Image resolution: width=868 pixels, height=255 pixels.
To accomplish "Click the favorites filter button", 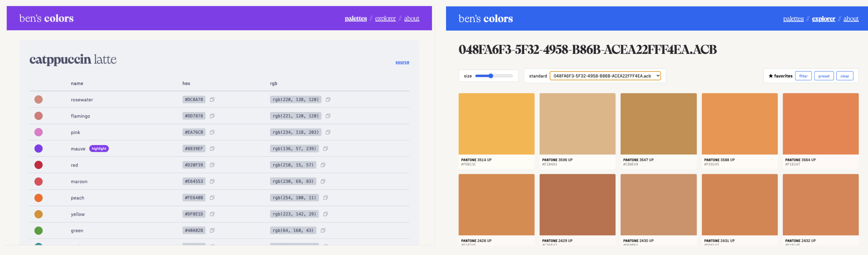I will pyautogui.click(x=803, y=76).
